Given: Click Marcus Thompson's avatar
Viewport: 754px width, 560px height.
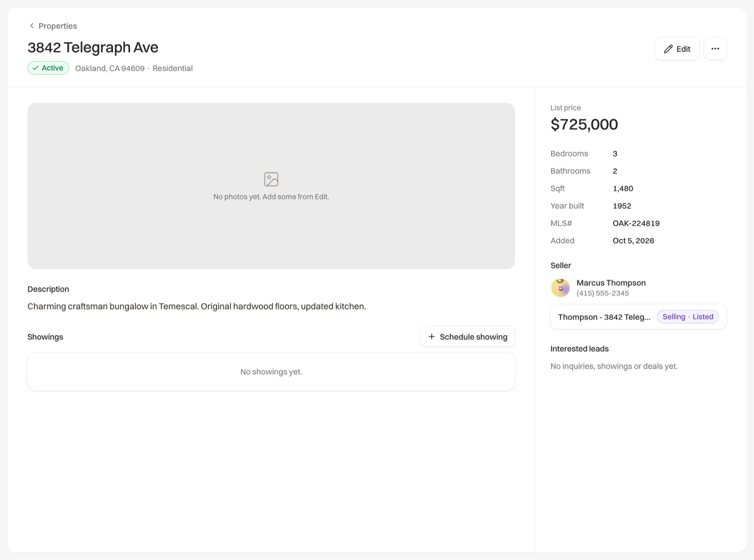Looking at the screenshot, I should click(560, 288).
